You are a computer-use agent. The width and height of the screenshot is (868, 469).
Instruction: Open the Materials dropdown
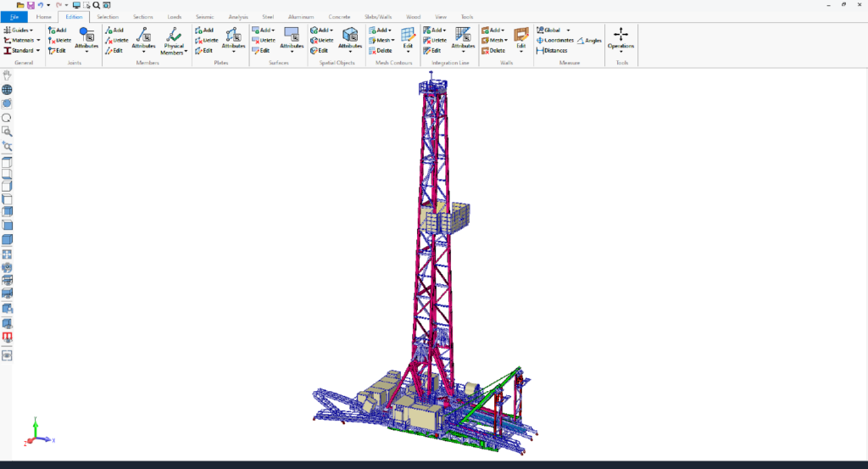21,41
